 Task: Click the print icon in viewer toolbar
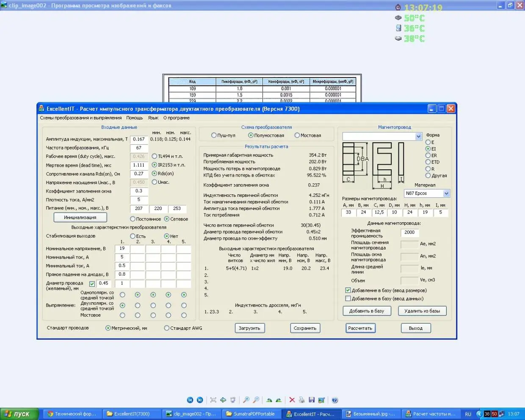301,400
